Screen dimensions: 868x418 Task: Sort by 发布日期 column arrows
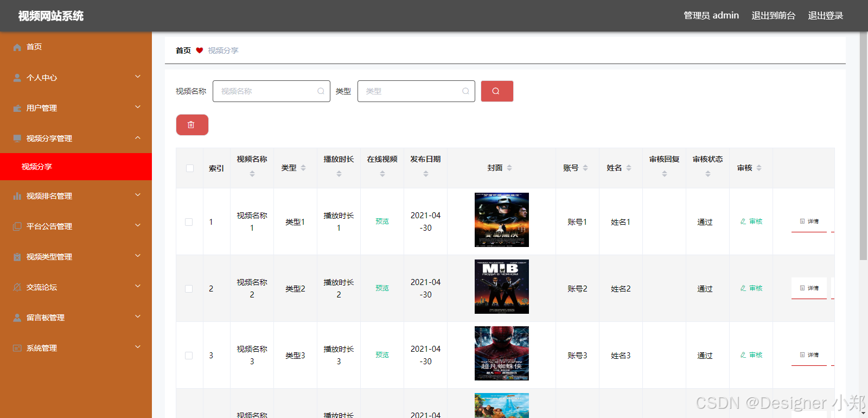coord(426,174)
